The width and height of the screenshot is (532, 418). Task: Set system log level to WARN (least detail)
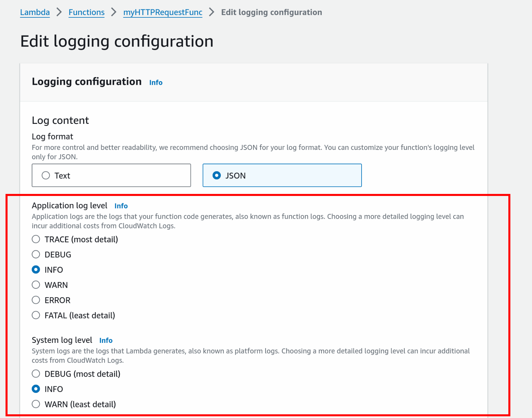(36, 404)
